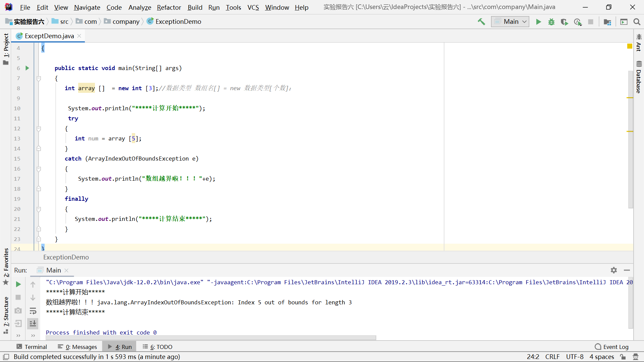The width and height of the screenshot is (644, 362).
Task: Click the line:column 24:2 indicator
Action: (x=533, y=357)
